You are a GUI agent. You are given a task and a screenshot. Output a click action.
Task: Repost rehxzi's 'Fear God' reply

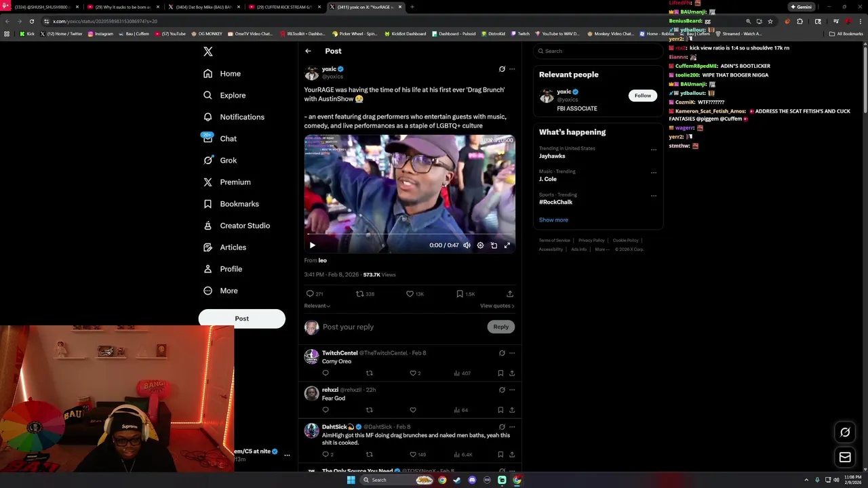coord(370,410)
